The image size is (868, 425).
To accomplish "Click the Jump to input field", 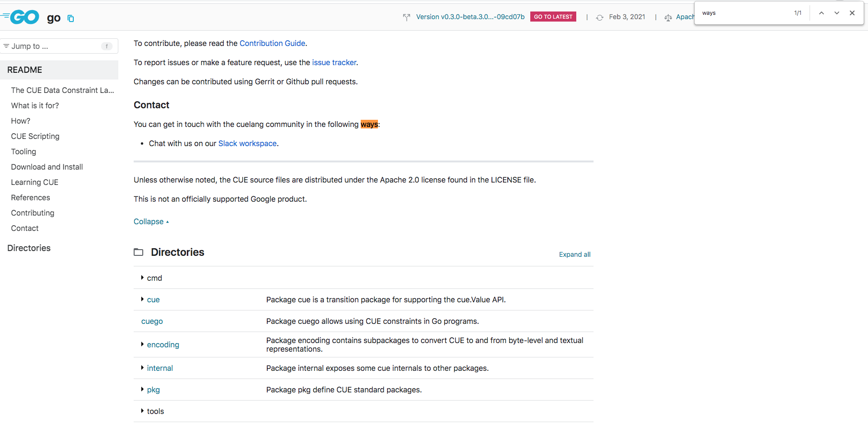I will click(x=59, y=46).
